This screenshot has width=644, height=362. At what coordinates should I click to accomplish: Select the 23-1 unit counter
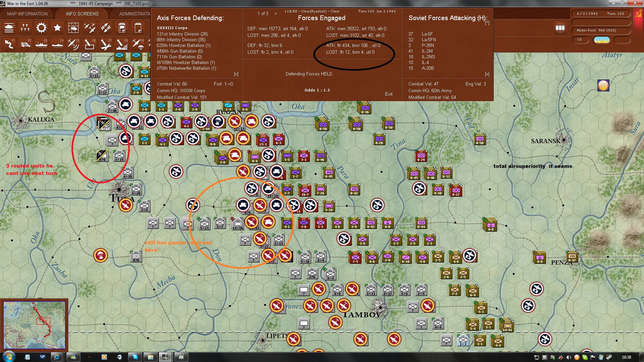(263, 140)
